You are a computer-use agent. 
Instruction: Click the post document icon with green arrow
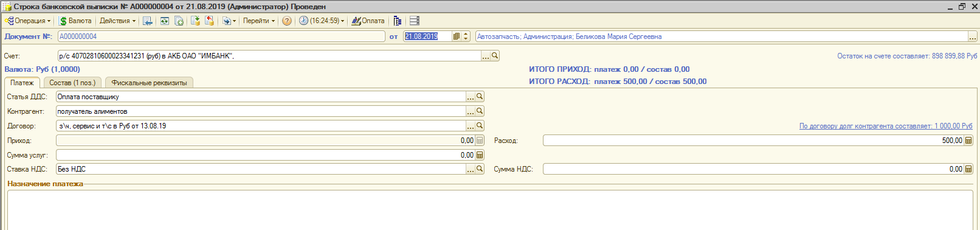tap(195, 21)
